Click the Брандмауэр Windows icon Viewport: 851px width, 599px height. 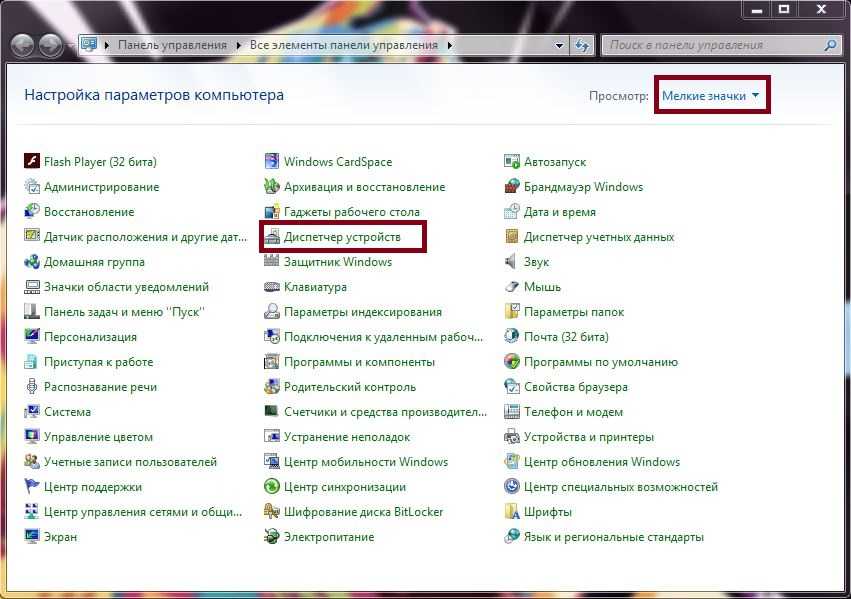512,187
